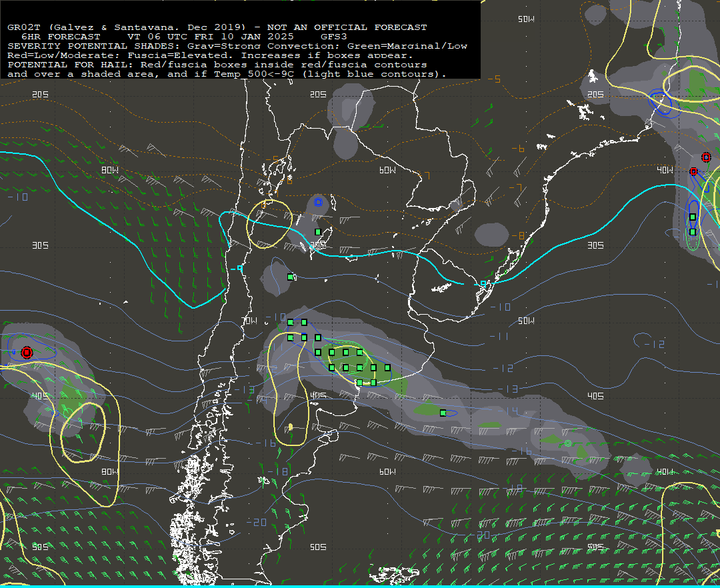
Task: Click the blue '-14' contour label
Action: click(x=508, y=411)
